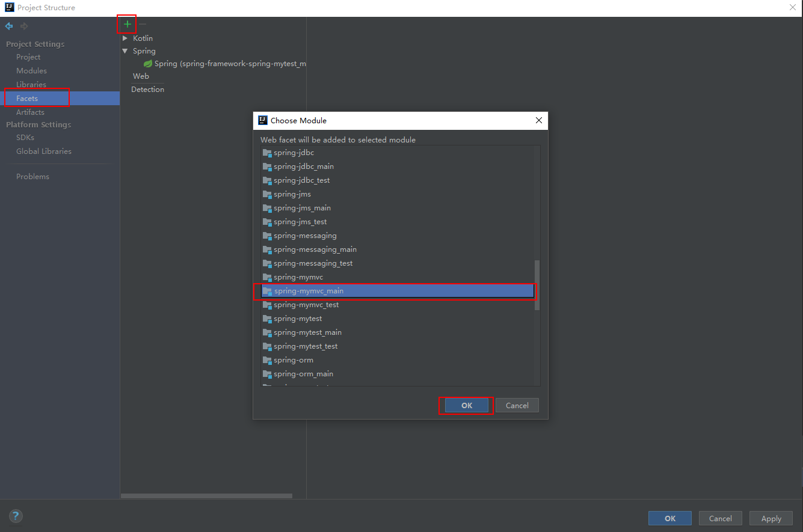Click the back navigation arrow

9,26
